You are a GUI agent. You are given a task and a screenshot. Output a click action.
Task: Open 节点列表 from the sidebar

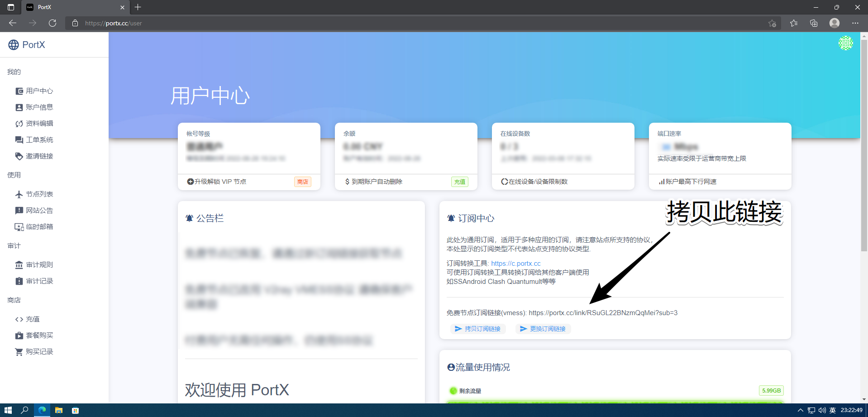point(39,194)
